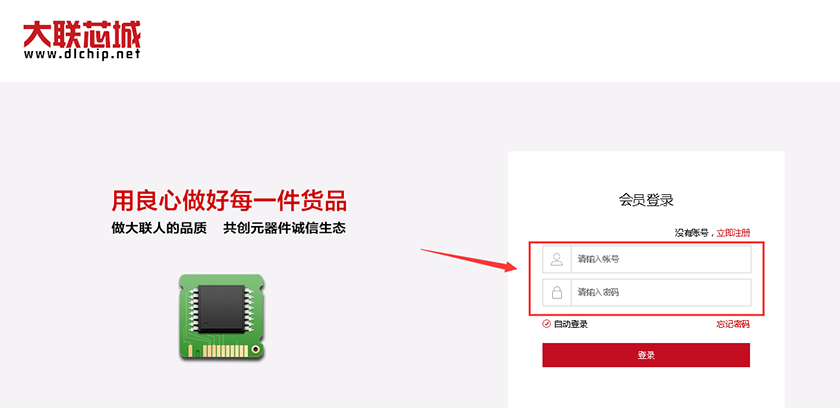840x408 pixels.
Task: Click the red 登录 login button
Action: click(646, 355)
